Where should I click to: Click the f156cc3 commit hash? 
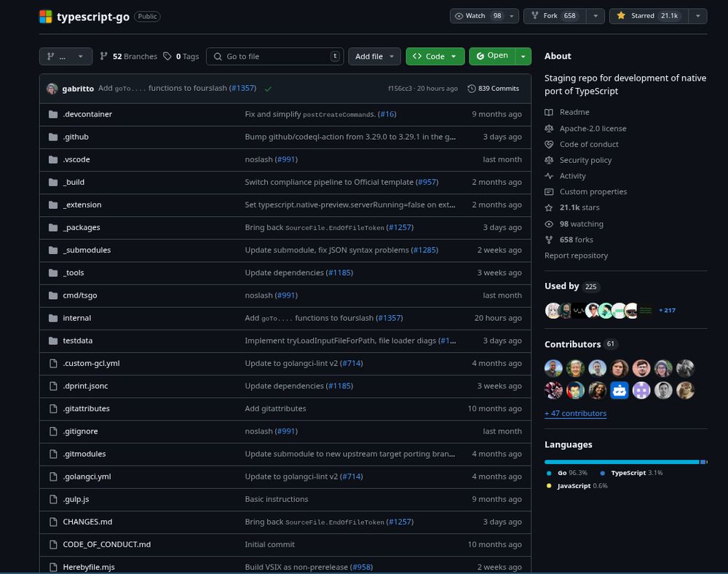(400, 89)
